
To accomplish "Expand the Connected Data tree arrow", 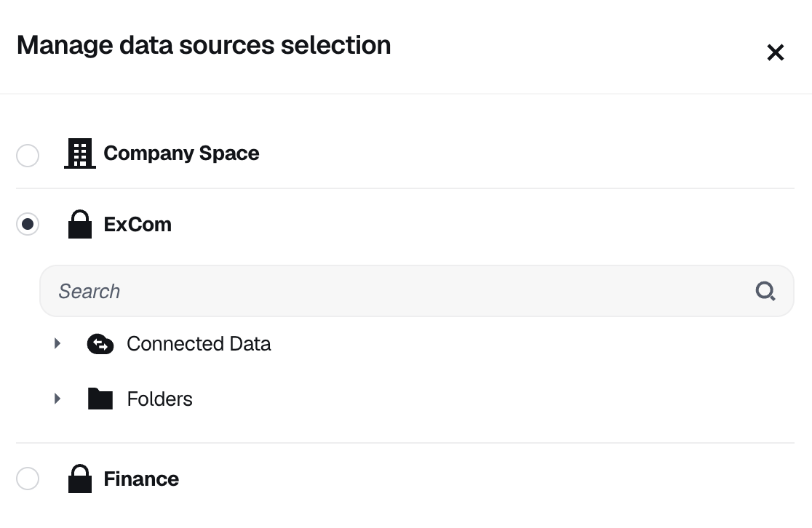I will tap(57, 343).
